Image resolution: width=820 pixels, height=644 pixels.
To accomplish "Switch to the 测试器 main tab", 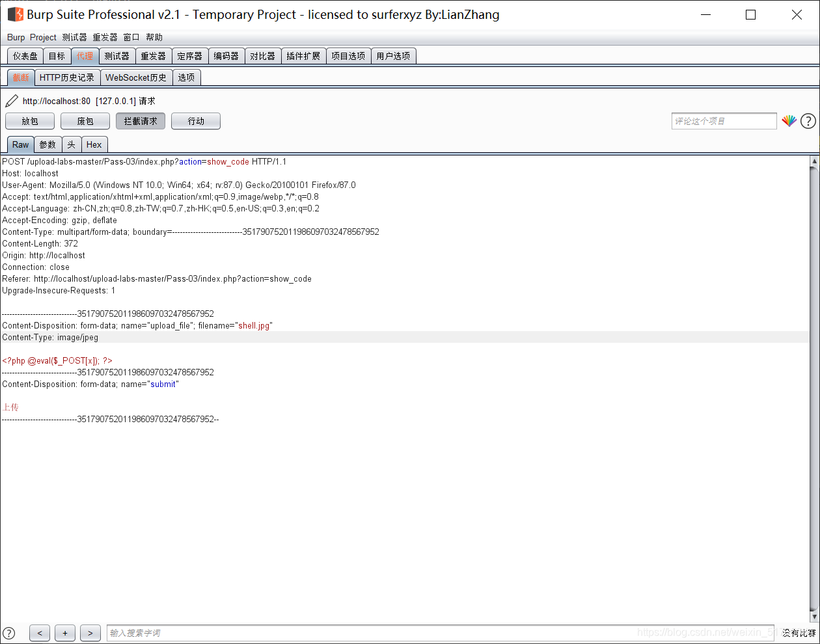I will coord(117,56).
